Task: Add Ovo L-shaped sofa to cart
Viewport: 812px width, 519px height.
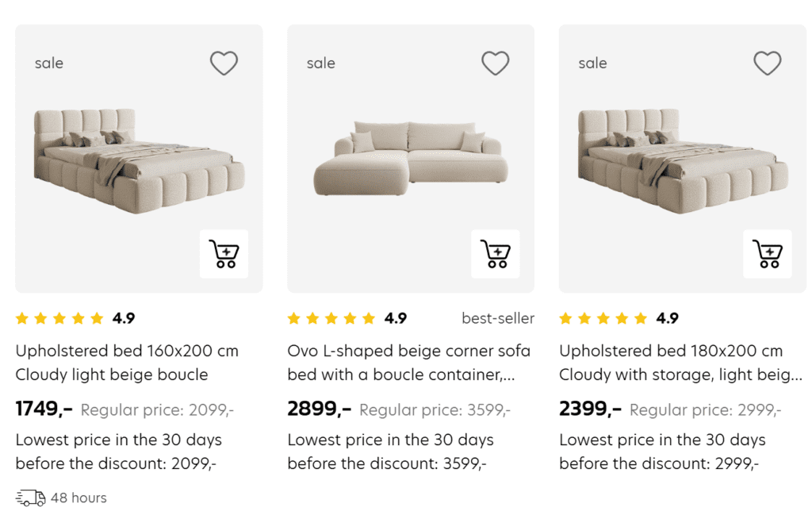Action: 496,254
